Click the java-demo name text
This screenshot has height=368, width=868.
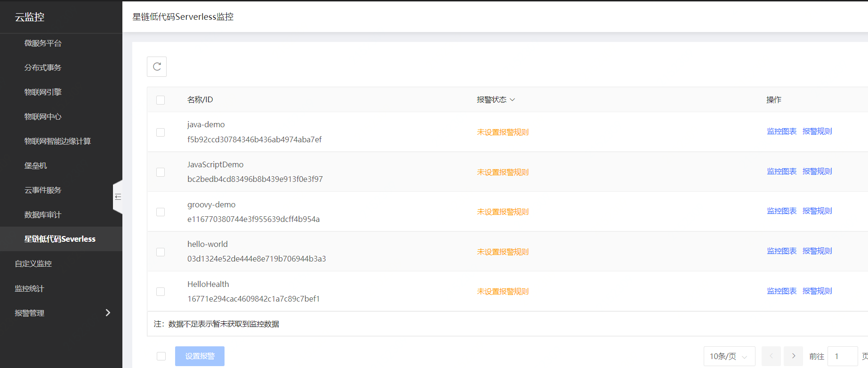click(x=206, y=125)
